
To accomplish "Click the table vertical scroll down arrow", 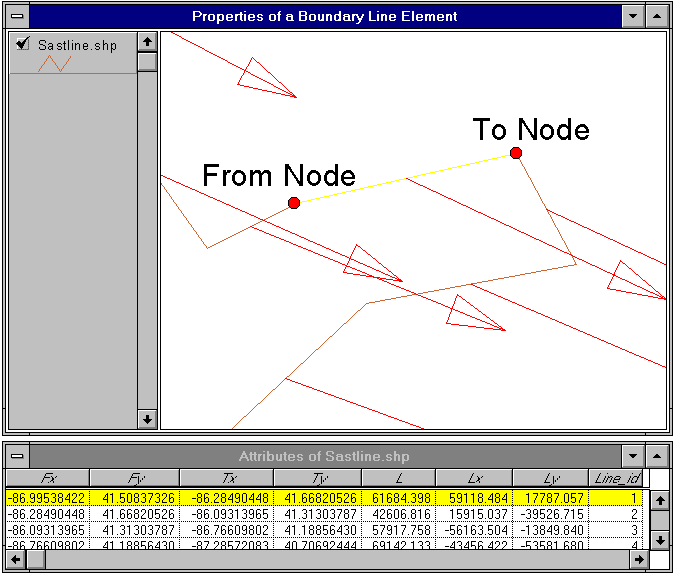I will coord(660,540).
